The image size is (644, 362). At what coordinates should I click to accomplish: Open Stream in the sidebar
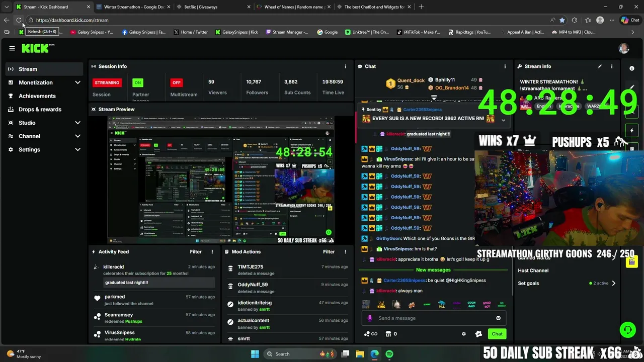coord(44,69)
